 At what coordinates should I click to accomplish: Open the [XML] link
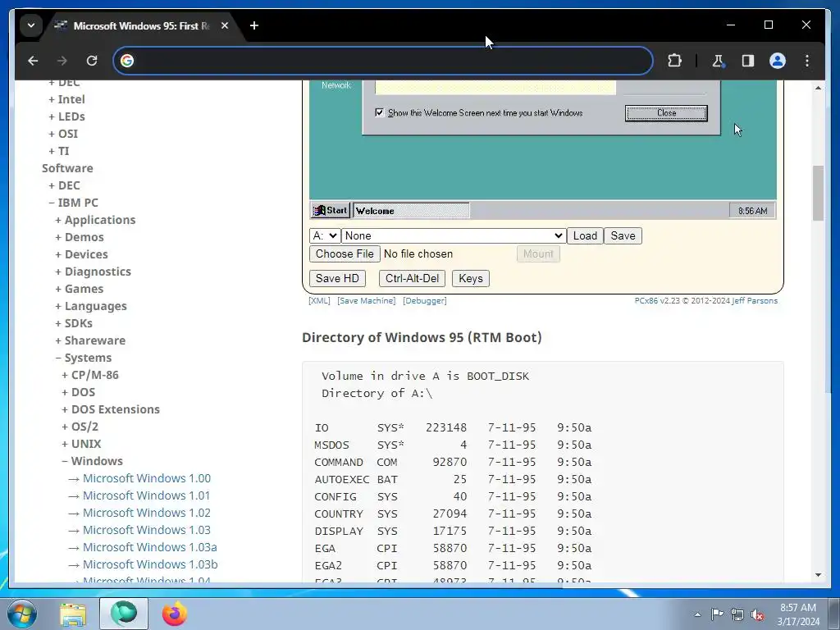[x=319, y=300]
